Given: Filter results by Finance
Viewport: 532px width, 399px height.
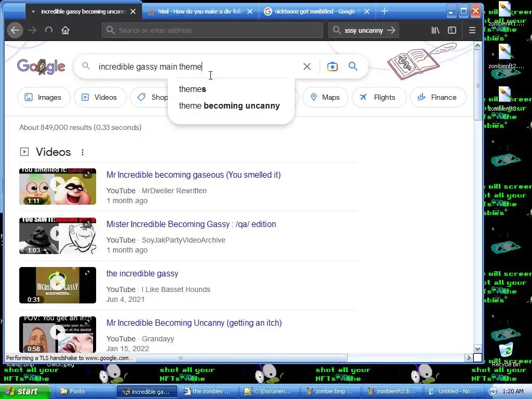Looking at the screenshot, I should click(438, 97).
